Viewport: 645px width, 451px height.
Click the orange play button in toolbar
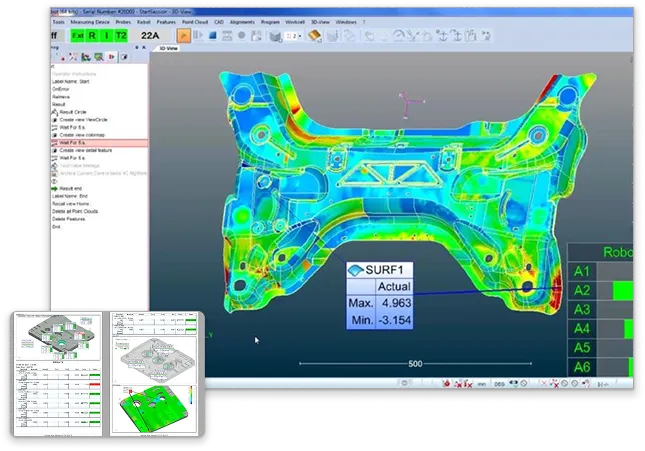click(x=183, y=37)
